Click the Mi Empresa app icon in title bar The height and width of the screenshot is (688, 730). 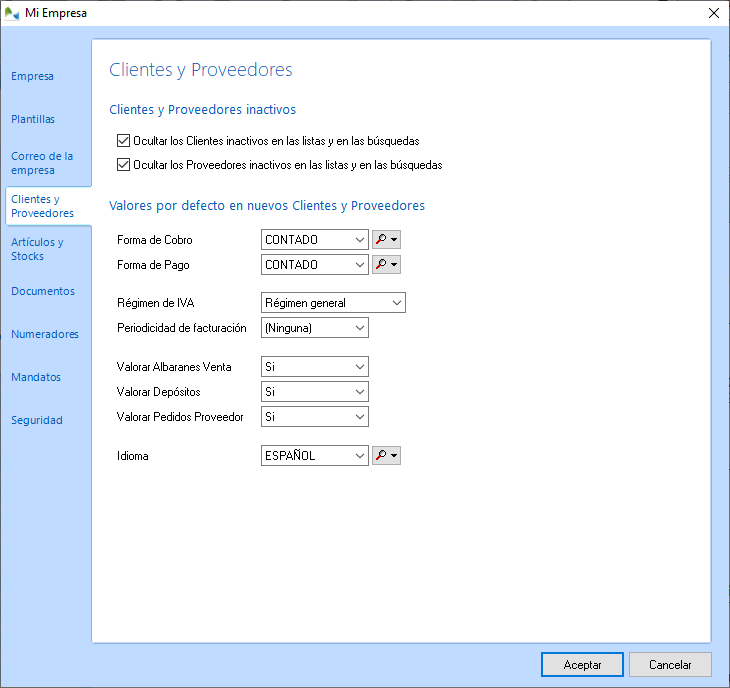(x=12, y=13)
